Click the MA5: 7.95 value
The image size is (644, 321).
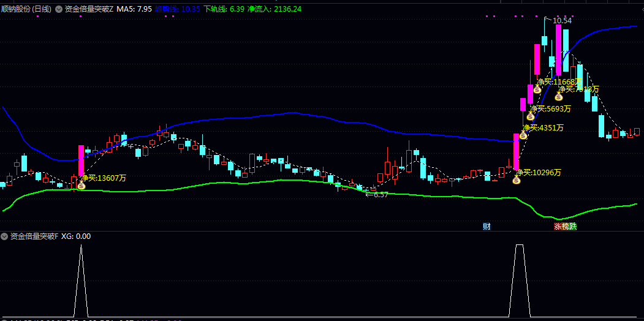coord(134,9)
